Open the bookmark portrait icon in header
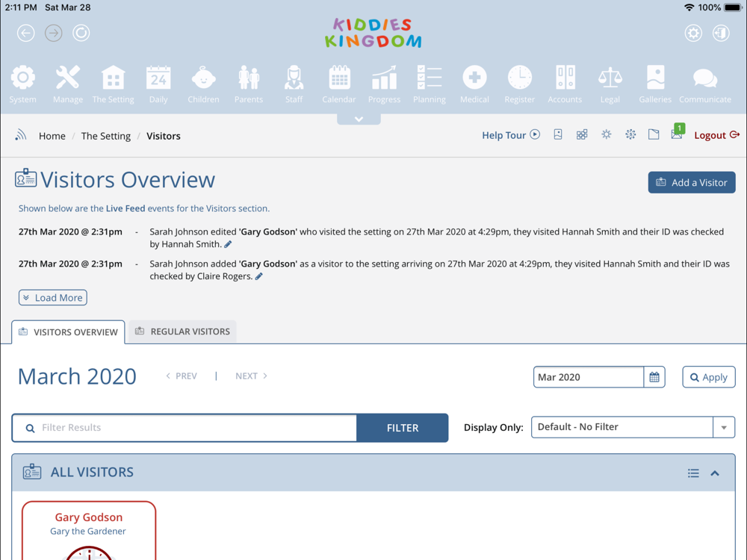 (558, 134)
